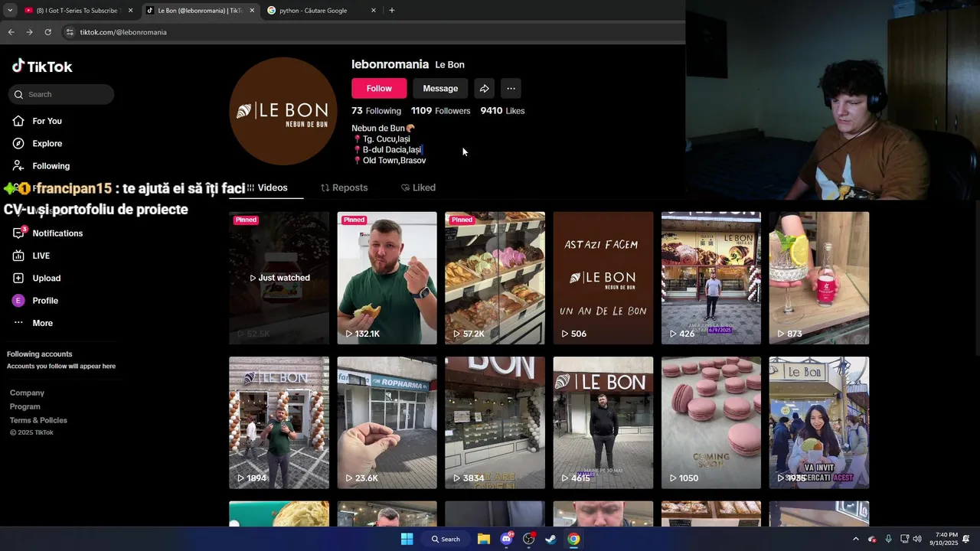The image size is (980, 551).
Task: Open the Upload plus icon
Action: 18,278
